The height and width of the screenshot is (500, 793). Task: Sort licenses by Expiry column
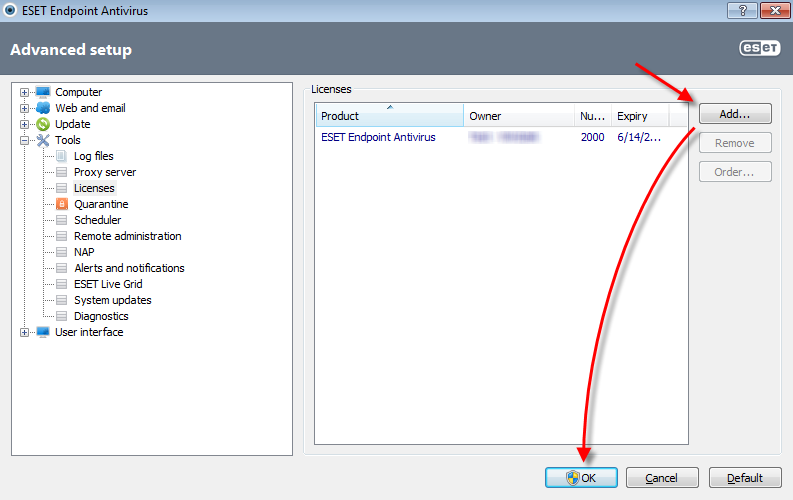click(640, 115)
